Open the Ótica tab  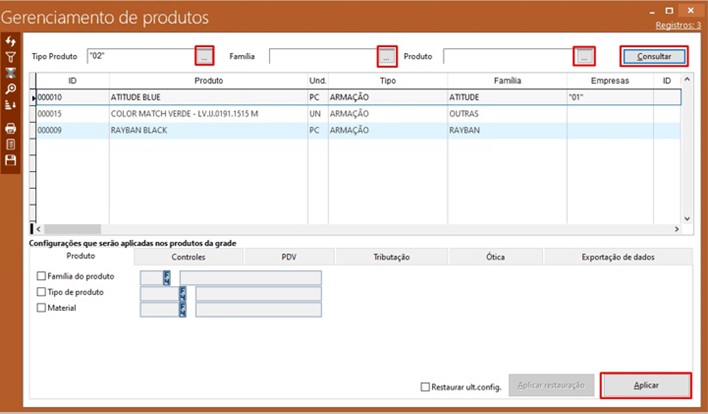point(494,257)
